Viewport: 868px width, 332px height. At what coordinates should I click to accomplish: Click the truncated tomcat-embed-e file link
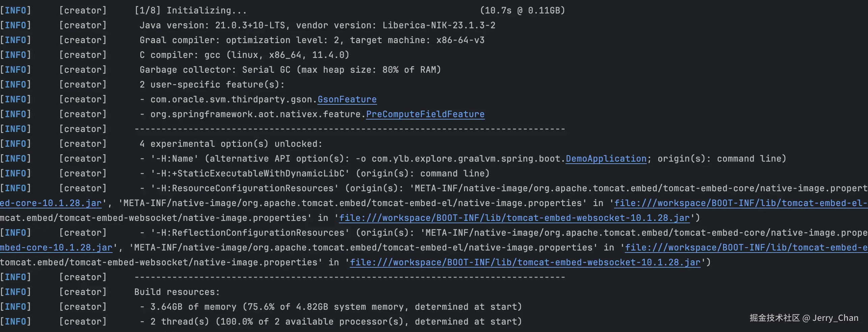click(x=746, y=247)
